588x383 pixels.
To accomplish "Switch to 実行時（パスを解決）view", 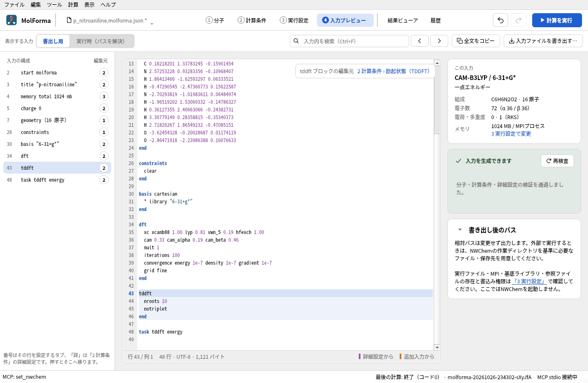I will pos(101,41).
